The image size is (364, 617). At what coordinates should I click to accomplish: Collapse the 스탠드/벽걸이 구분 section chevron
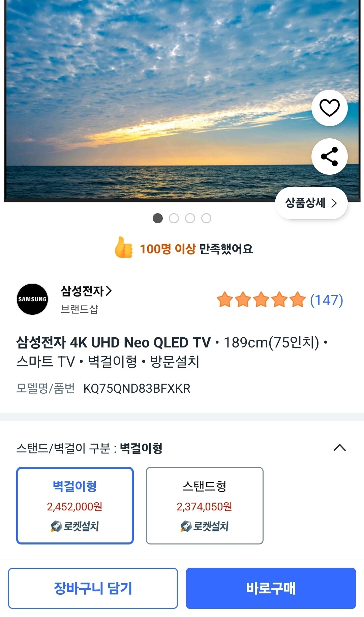click(x=339, y=448)
